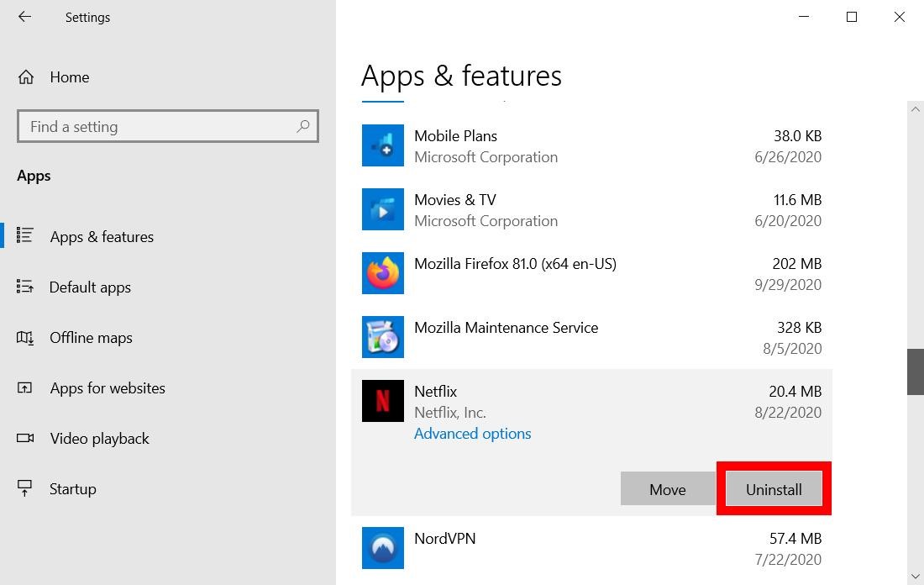Viewport: 924px width, 585px height.
Task: Click the NordVPN app icon
Action: 383,548
